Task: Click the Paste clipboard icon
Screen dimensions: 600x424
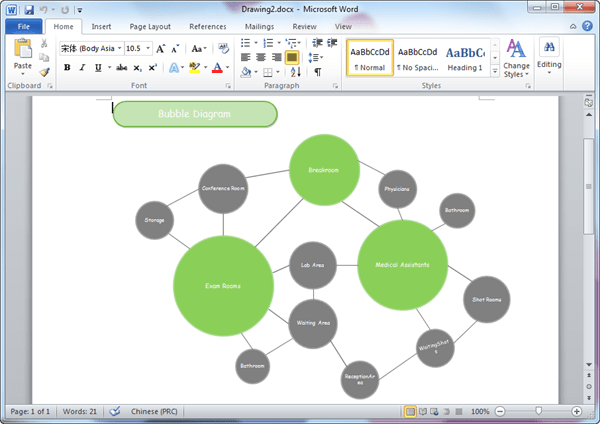Action: click(23, 49)
